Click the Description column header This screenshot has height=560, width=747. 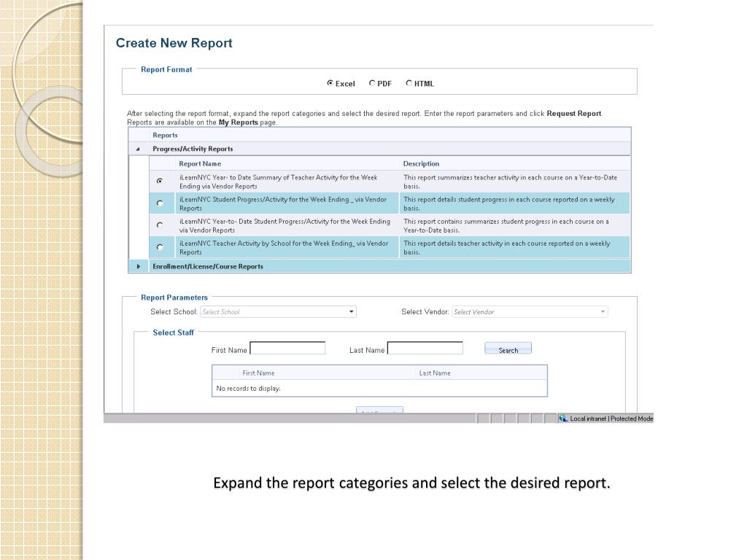tap(421, 164)
